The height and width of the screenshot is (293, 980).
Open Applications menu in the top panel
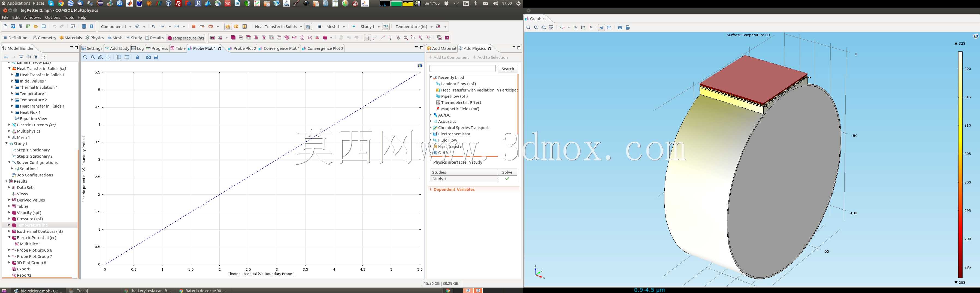coord(16,3)
